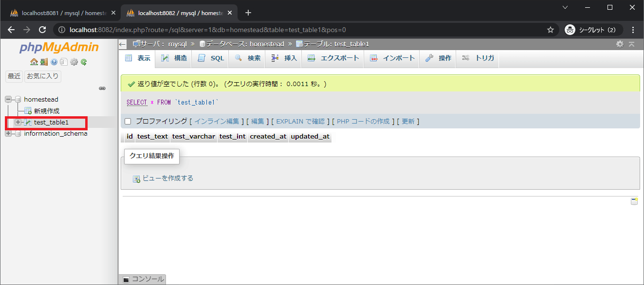Click the console window icon
The height and width of the screenshot is (285, 644).
126,280
